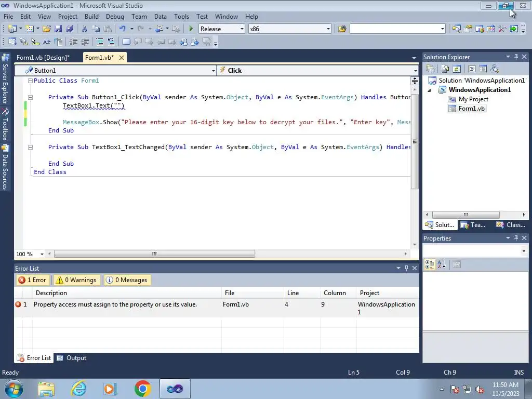Select the error row about Property access

[x=217, y=308]
